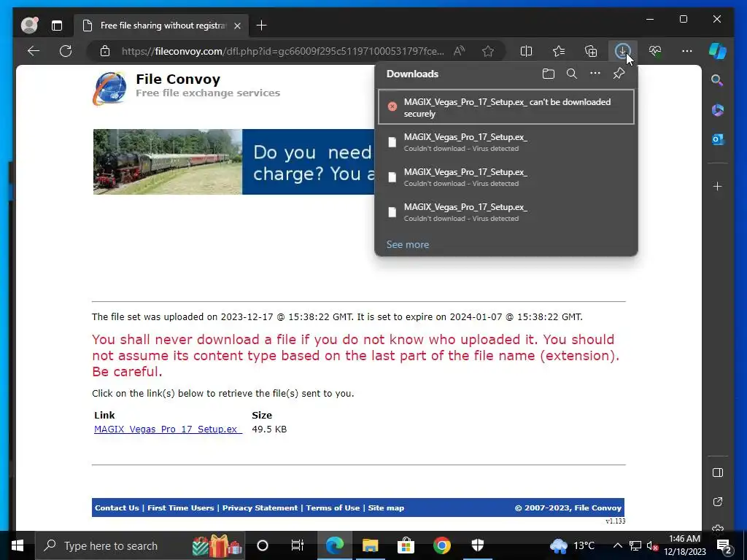747x560 pixels.
Task: Reload the File Convoy page
Action: click(x=66, y=51)
